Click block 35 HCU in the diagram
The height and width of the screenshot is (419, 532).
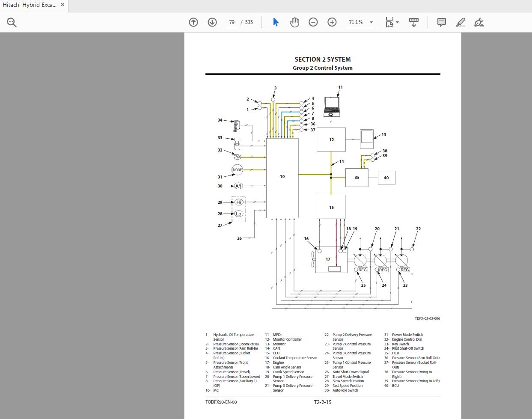[x=357, y=177]
